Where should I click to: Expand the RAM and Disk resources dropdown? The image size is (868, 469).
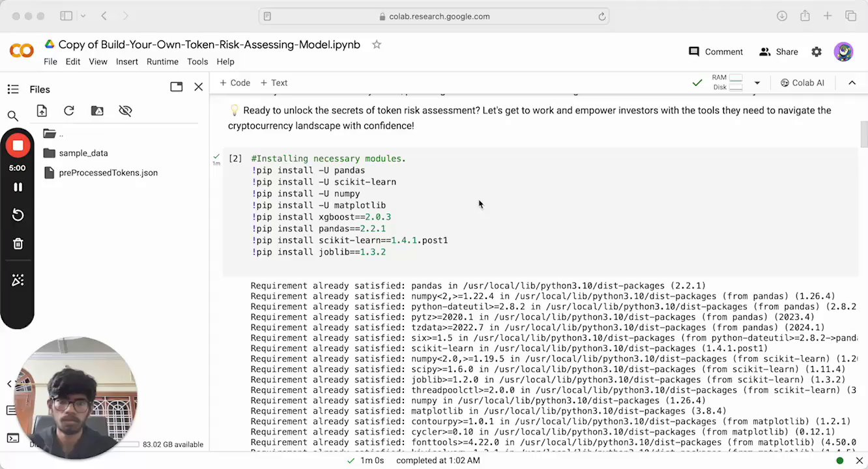point(757,83)
